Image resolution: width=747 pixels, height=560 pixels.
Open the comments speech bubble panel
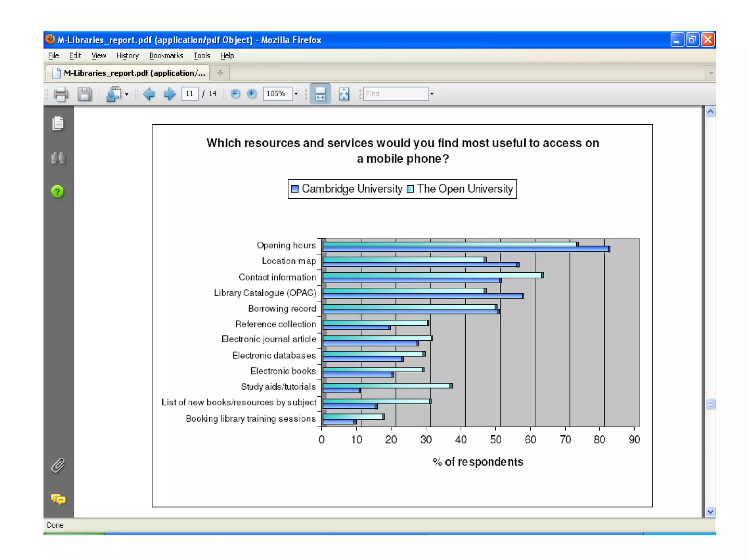click(58, 499)
